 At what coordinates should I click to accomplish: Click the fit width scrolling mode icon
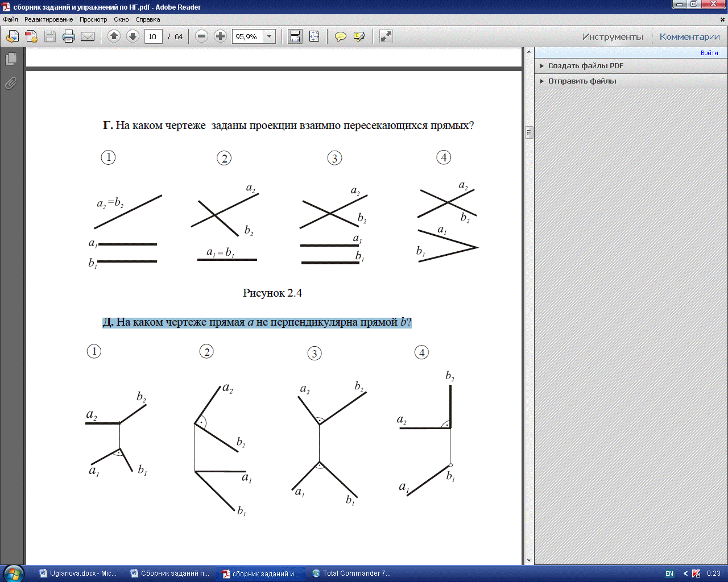[295, 36]
